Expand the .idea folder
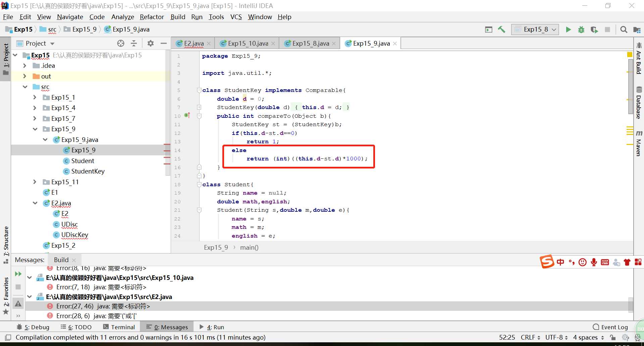This screenshot has height=346, width=644. [24, 65]
